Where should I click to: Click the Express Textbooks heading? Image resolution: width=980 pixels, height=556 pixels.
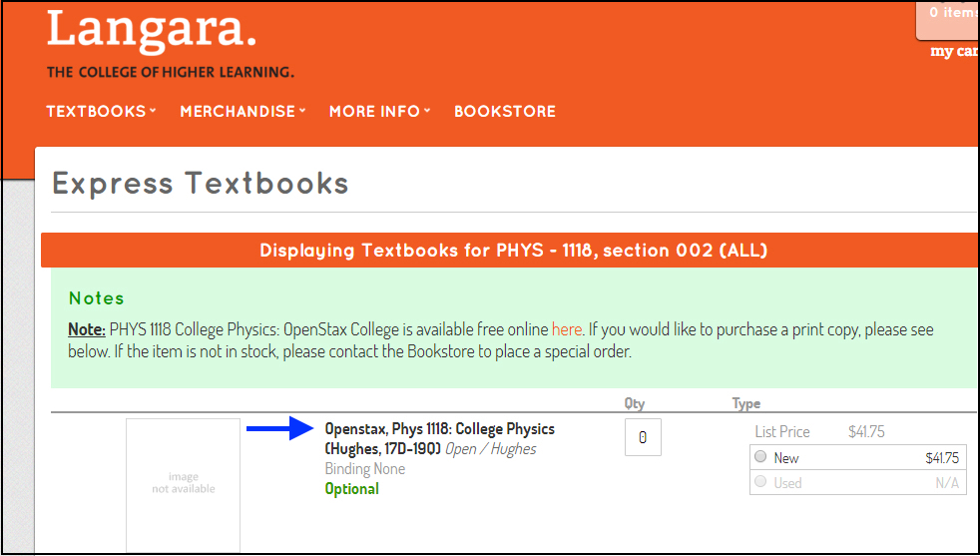[201, 184]
